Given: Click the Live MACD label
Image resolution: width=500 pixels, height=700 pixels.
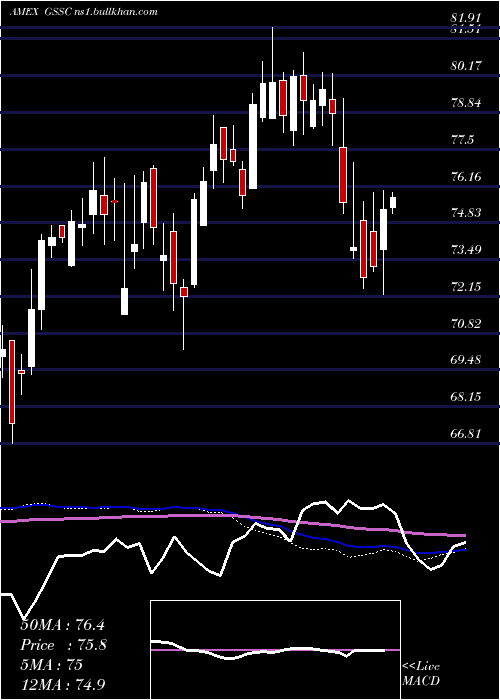Looking at the screenshot, I should [x=421, y=674].
